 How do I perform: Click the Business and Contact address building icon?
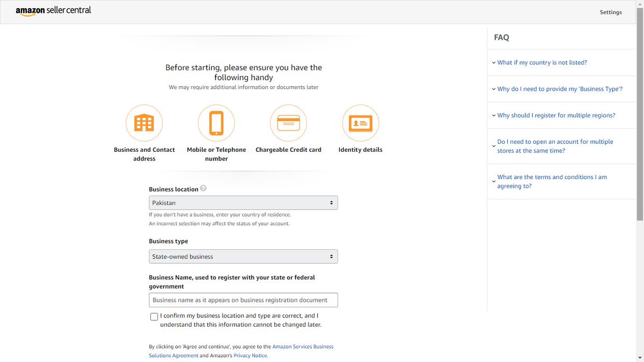144,123
